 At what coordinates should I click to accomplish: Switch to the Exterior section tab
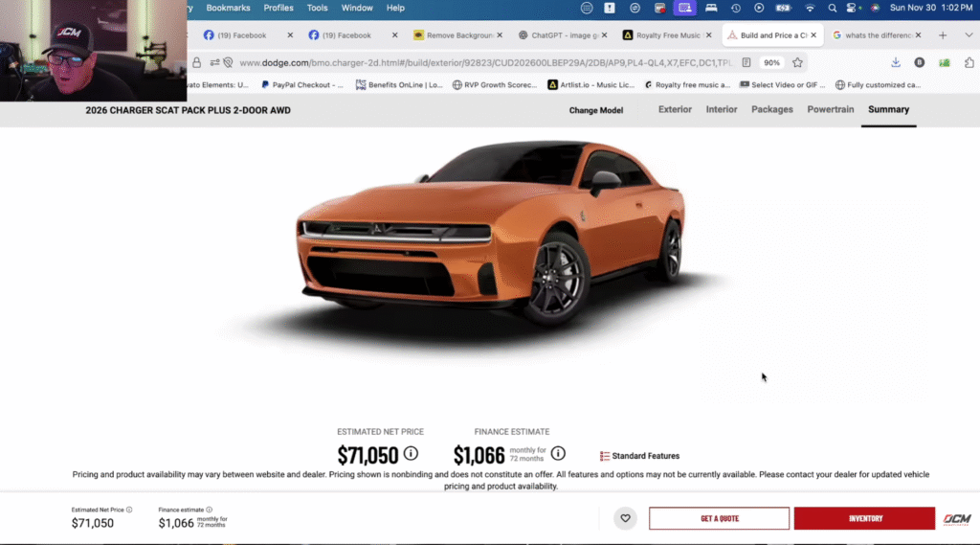(x=675, y=109)
